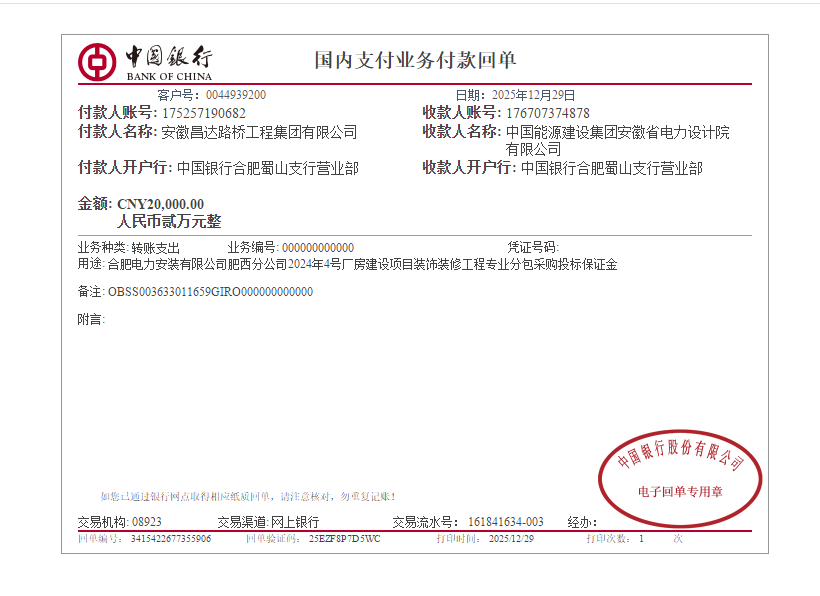The image size is (820, 596).
Task: Click the receipt title 国内支付业务付款回单
Action: pyautogui.click(x=415, y=60)
